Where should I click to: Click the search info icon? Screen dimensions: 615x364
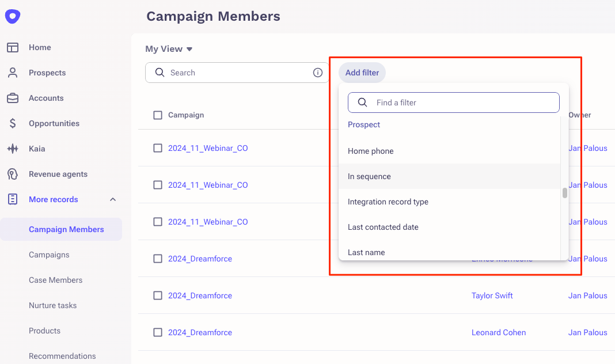click(317, 73)
